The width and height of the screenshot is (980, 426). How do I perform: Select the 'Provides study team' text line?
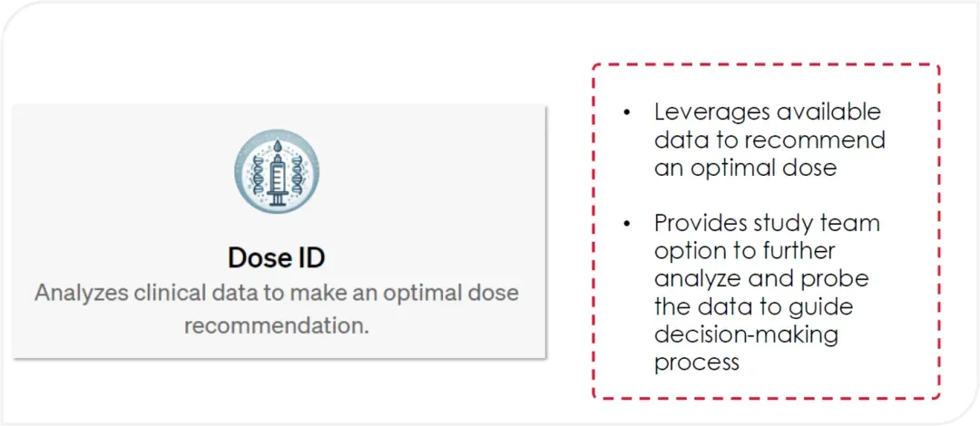[767, 223]
